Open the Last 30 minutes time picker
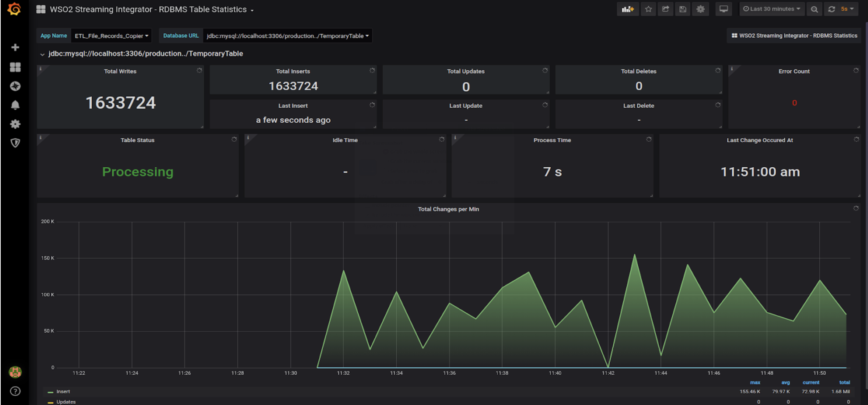The image size is (868, 405). pos(772,9)
